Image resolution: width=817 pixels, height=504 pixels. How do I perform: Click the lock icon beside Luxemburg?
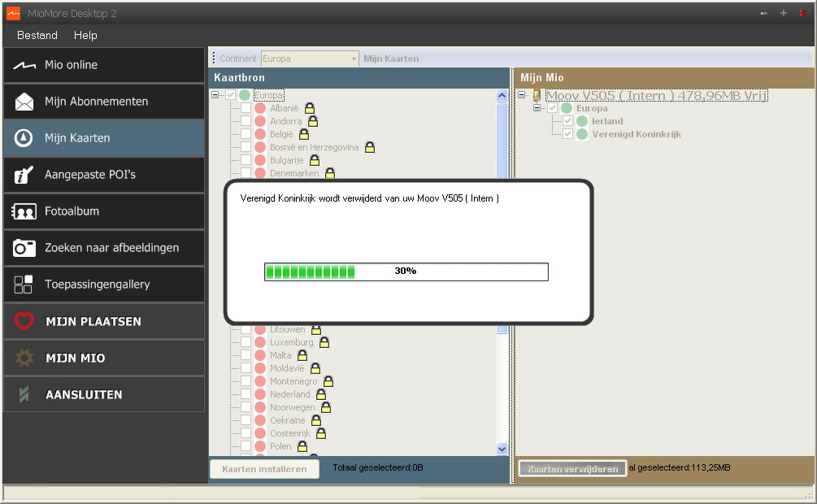point(324,342)
